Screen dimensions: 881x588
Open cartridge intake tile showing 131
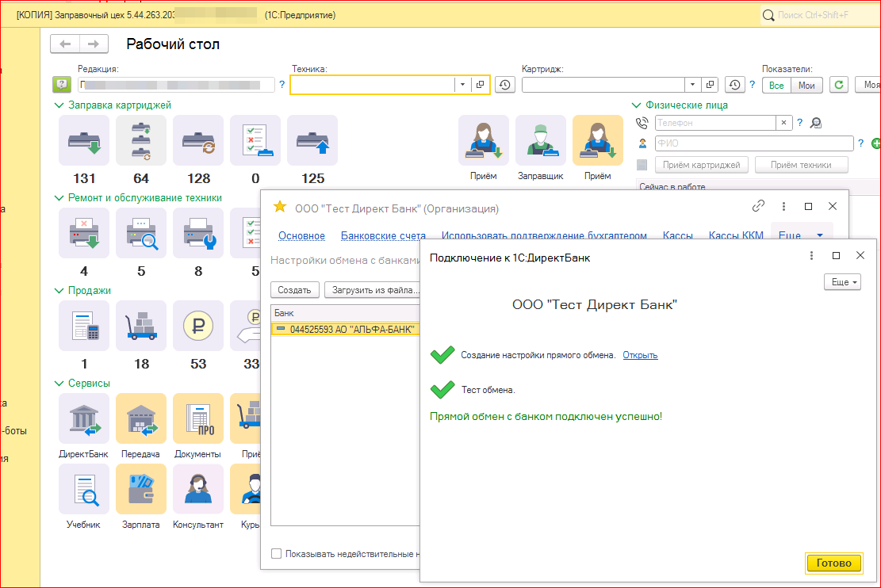(x=84, y=140)
